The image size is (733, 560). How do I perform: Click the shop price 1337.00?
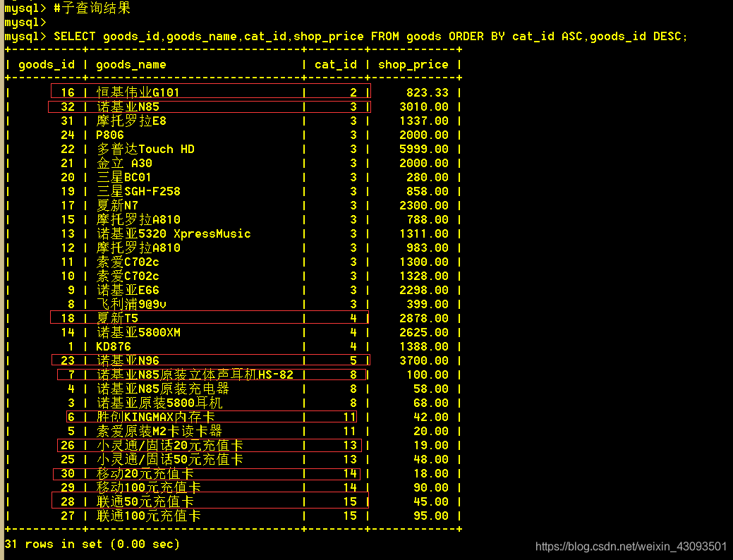424,121
